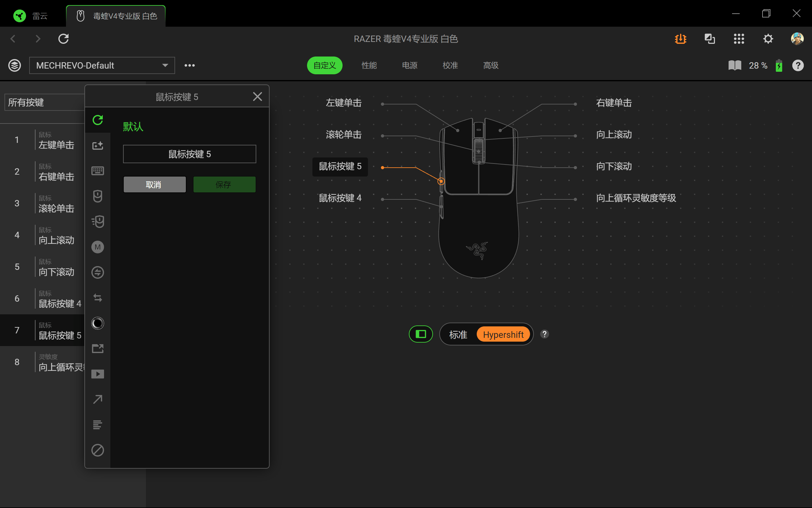Select the keyboard function icon
The image size is (812, 508).
[x=98, y=171]
